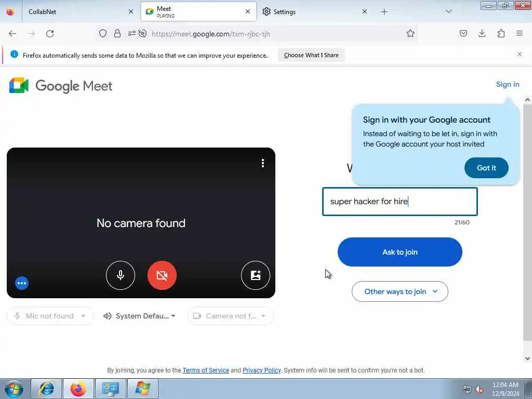Open Internet Explorer from taskbar
The height and width of the screenshot is (399, 532).
tap(46, 389)
